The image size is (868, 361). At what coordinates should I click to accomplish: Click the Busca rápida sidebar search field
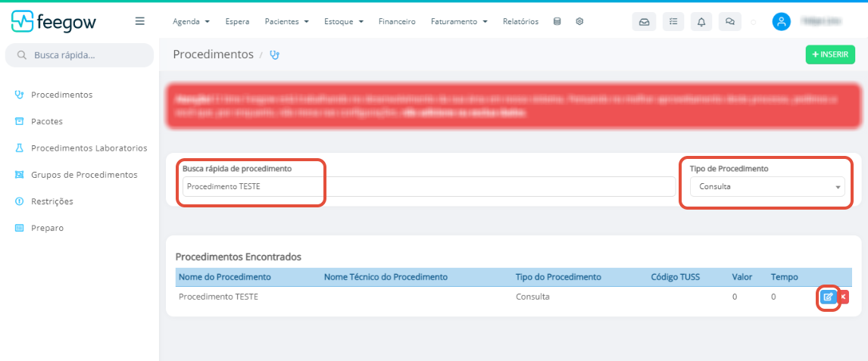(x=80, y=55)
